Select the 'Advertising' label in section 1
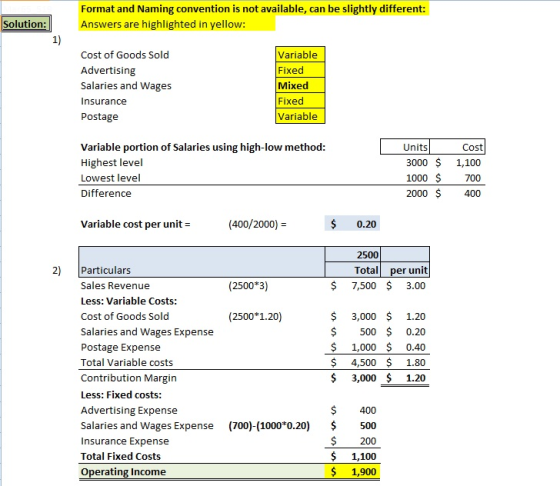This screenshot has height=486, width=560. click(108, 70)
